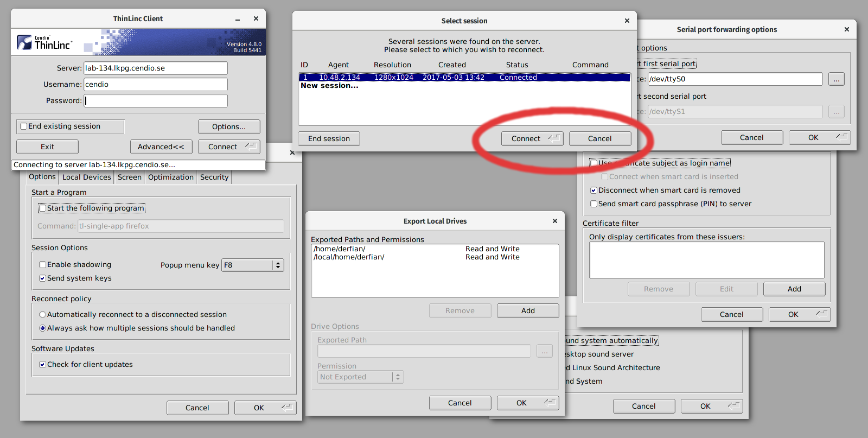The height and width of the screenshot is (438, 868).
Task: Click OK in the Export Local Drives dialog
Action: (528, 403)
